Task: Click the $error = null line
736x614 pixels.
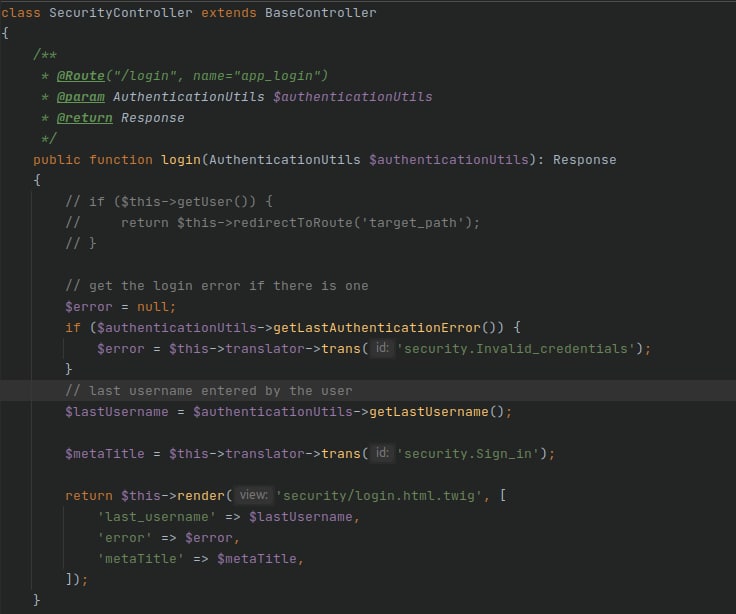Action: pyautogui.click(x=121, y=307)
